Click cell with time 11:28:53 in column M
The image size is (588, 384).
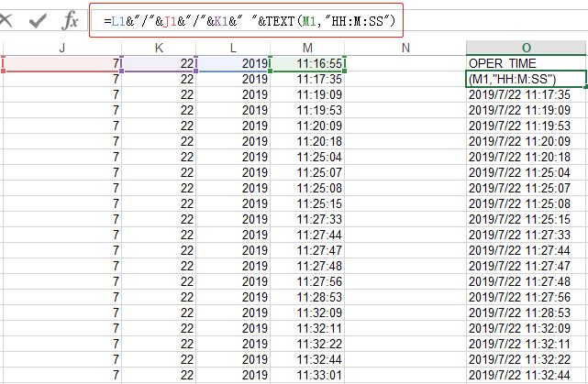307,298
